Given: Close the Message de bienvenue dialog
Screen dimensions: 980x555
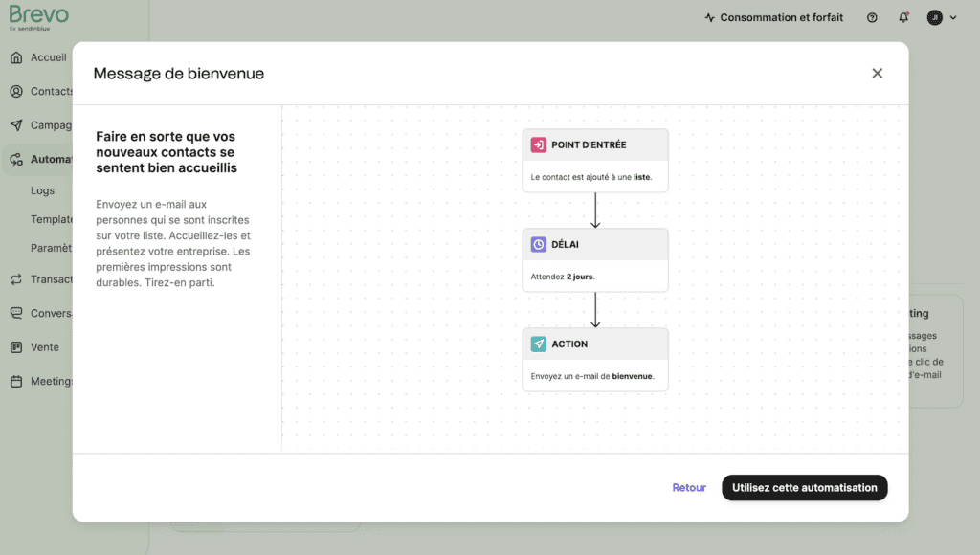Looking at the screenshot, I should 877,74.
